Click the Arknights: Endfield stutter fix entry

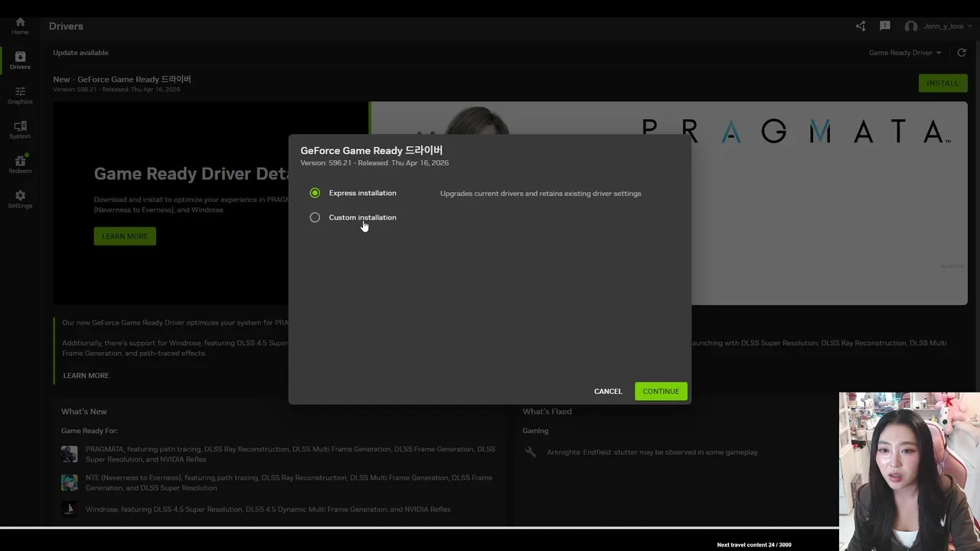click(652, 452)
